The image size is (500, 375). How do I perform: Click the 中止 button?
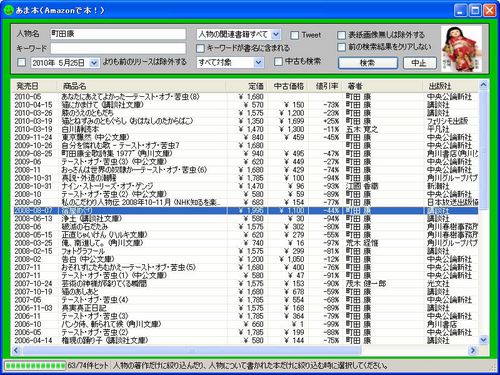pos(419,63)
